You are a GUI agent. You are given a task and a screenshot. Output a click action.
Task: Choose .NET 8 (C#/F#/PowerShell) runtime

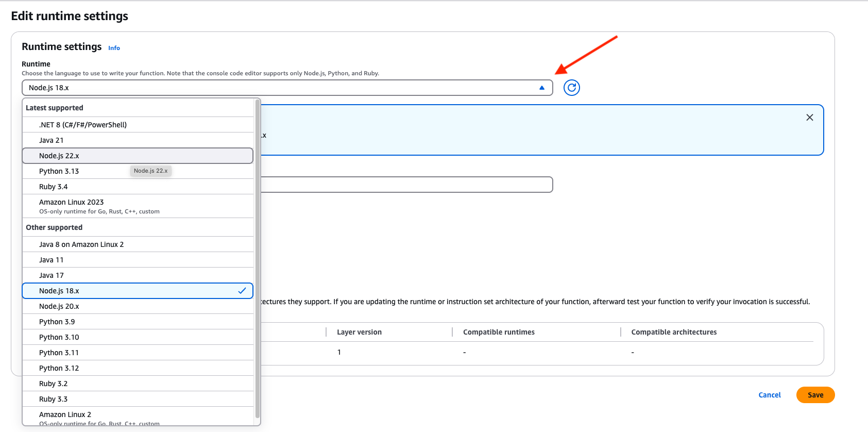(x=138, y=125)
